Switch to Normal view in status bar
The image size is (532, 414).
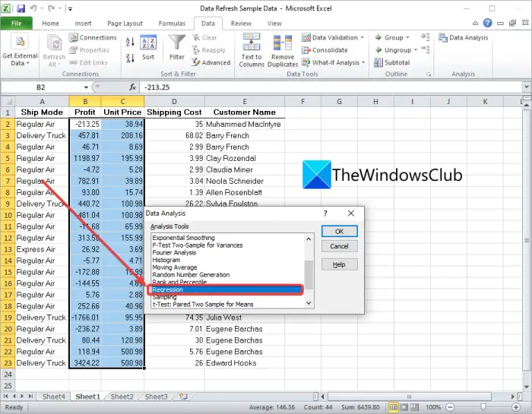point(393,407)
